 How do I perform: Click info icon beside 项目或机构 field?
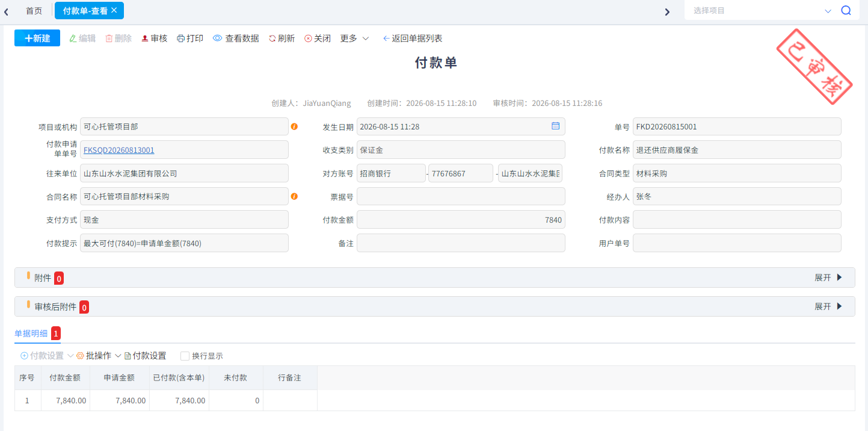[x=294, y=127]
